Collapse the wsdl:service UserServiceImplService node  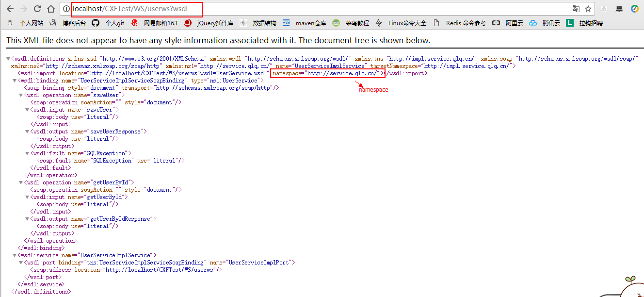coord(15,255)
